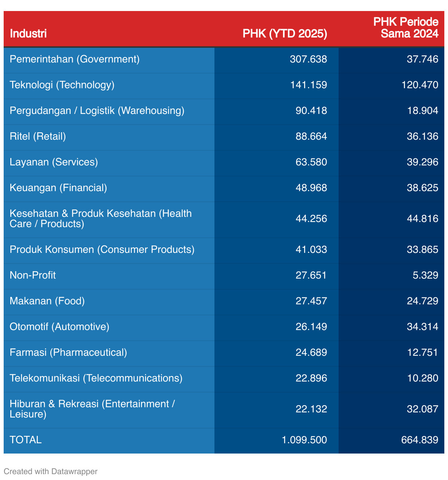448x480 pixels.
Task: Click the Keuangan (Financial) row label
Action: pos(58,188)
